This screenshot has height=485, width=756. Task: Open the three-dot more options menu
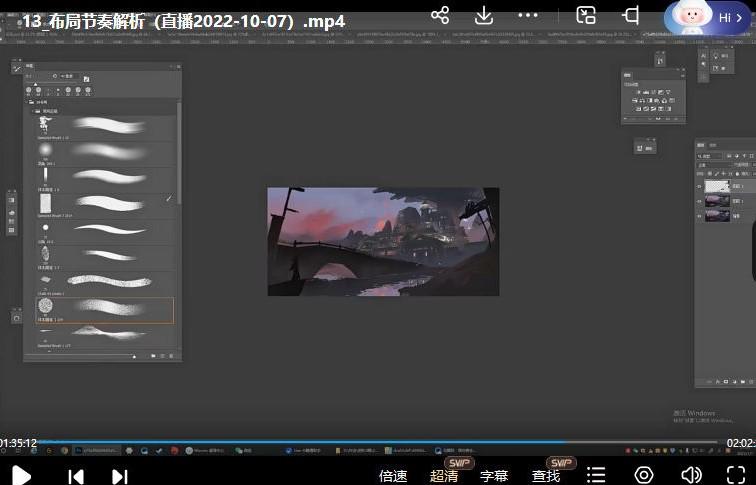529,15
